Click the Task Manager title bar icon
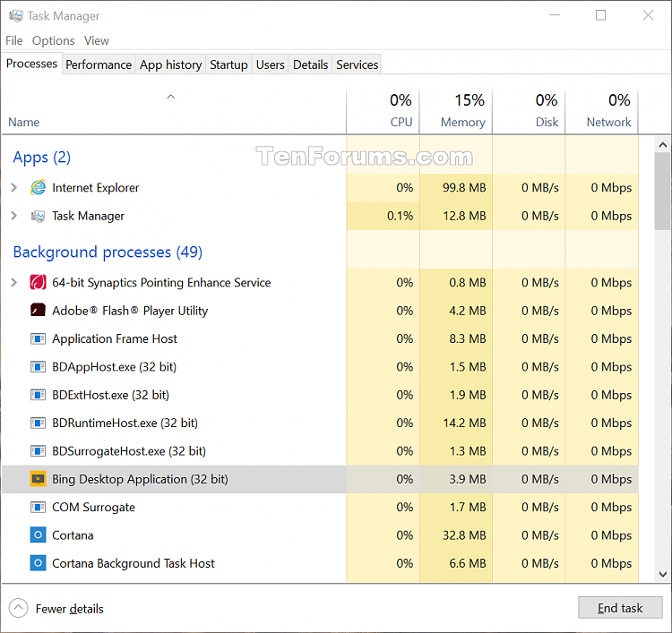The height and width of the screenshot is (633, 672). [x=16, y=16]
